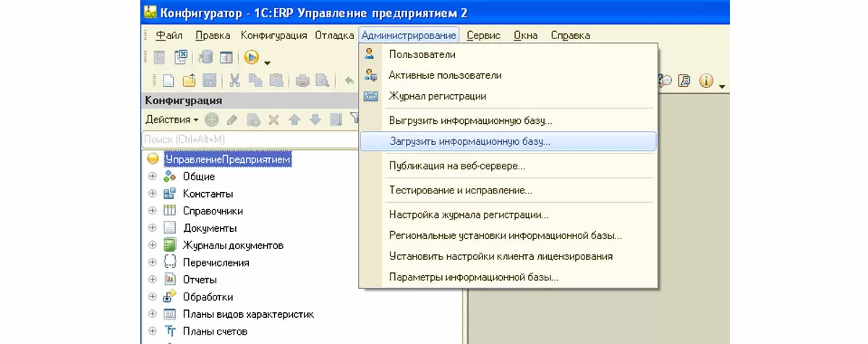Open the Сервис menu
The width and height of the screenshot is (868, 344).
483,35
